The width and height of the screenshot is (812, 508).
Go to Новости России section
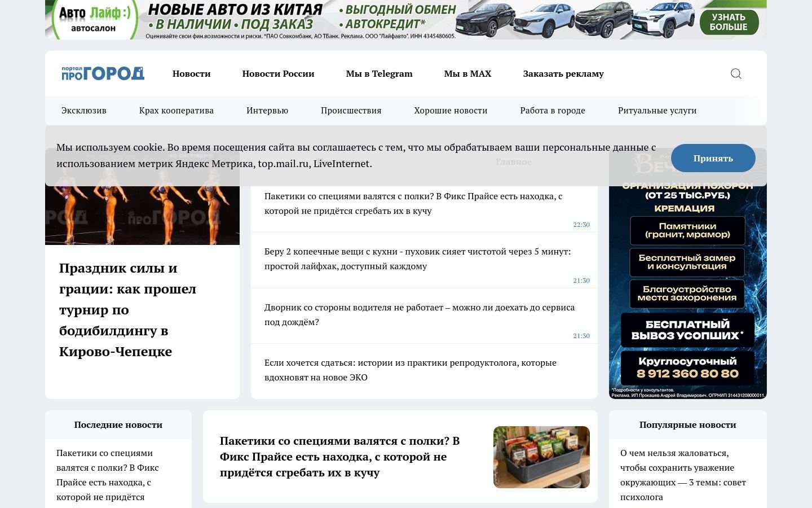coord(278,73)
